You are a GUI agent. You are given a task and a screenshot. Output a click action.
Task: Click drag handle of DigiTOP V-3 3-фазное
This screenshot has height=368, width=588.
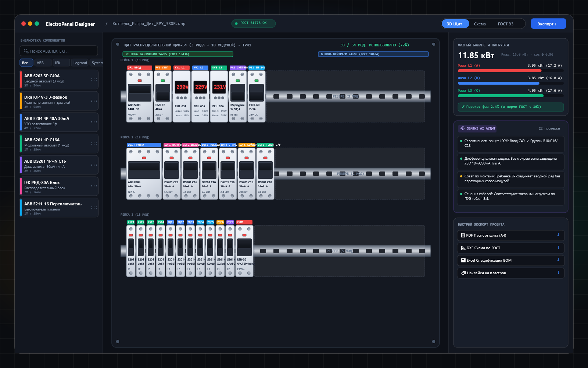94,101
